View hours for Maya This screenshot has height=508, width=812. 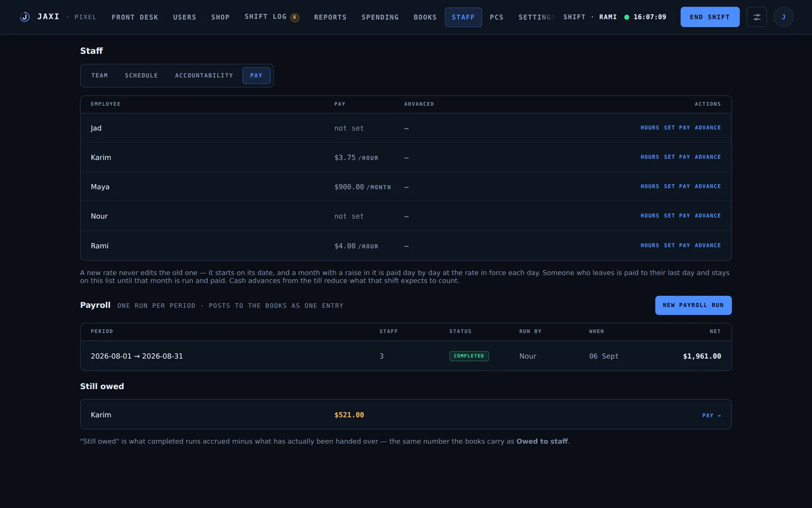(650, 186)
